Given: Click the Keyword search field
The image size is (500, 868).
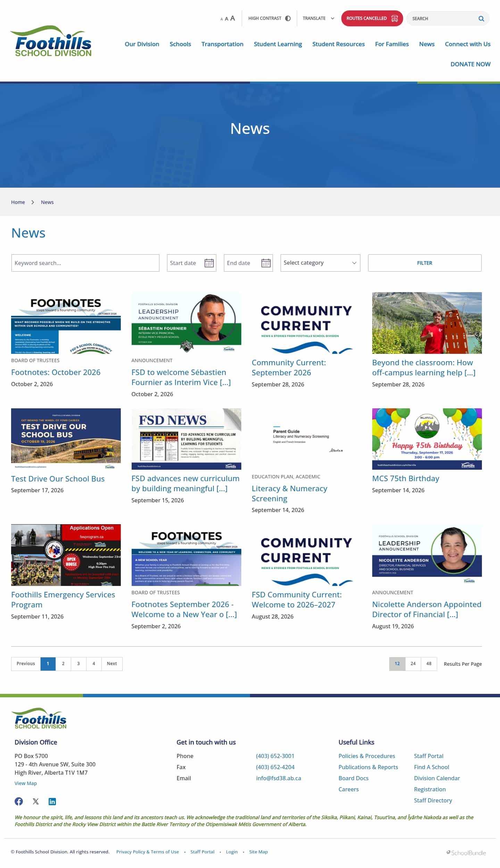Looking at the screenshot, I should coord(85,263).
